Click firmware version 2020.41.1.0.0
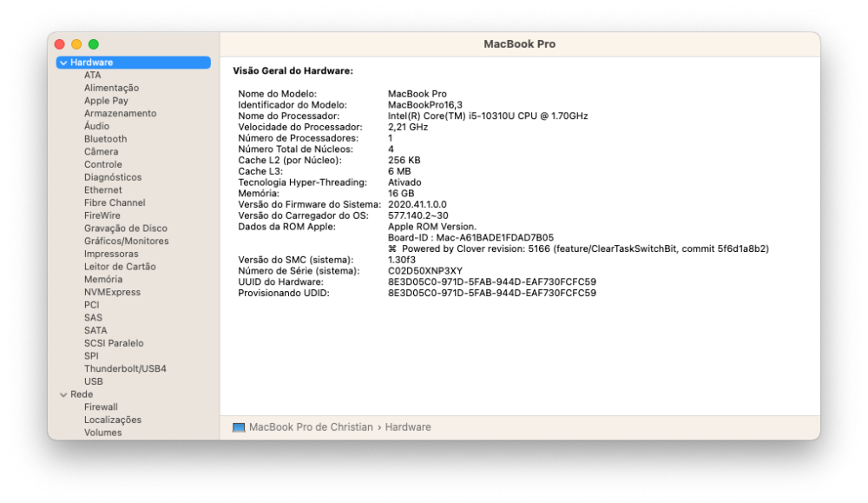This screenshot has height=503, width=868. (417, 204)
